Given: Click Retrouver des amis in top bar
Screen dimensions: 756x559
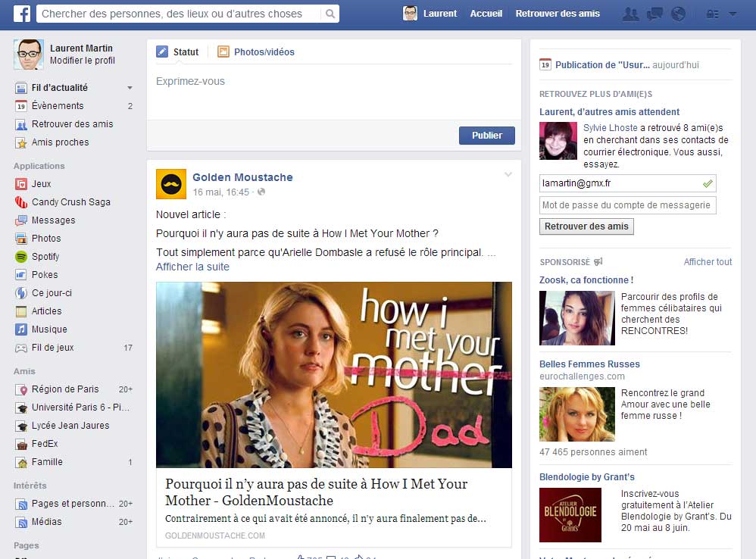Looking at the screenshot, I should click(558, 14).
